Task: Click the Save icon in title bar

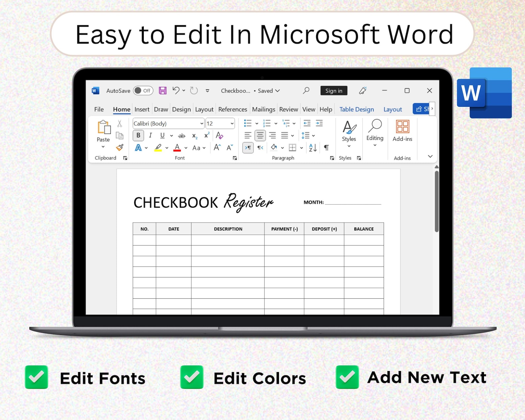Action: click(163, 91)
